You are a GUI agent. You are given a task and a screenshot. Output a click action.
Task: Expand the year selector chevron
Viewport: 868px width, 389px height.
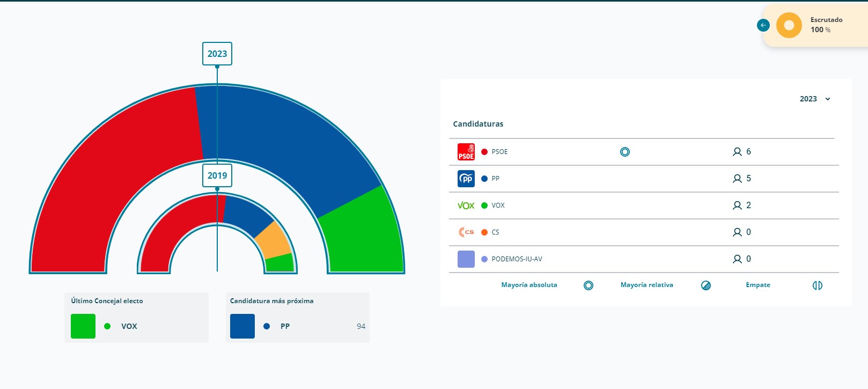pyautogui.click(x=828, y=99)
